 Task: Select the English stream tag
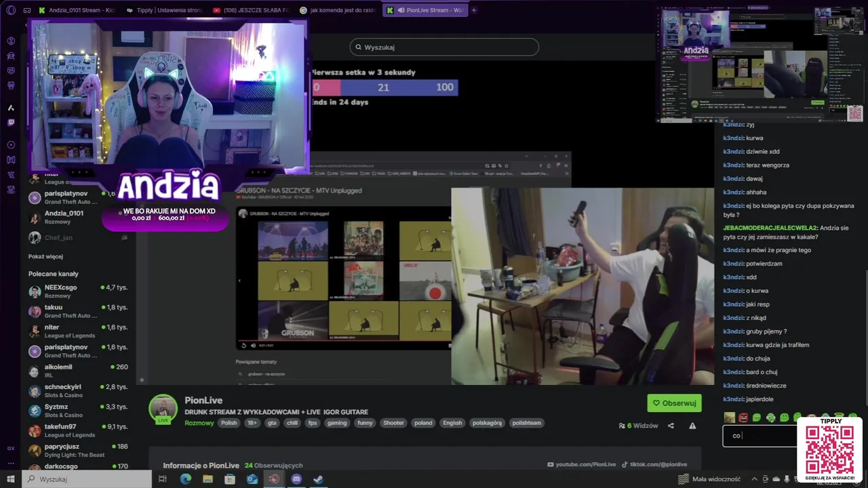452,423
